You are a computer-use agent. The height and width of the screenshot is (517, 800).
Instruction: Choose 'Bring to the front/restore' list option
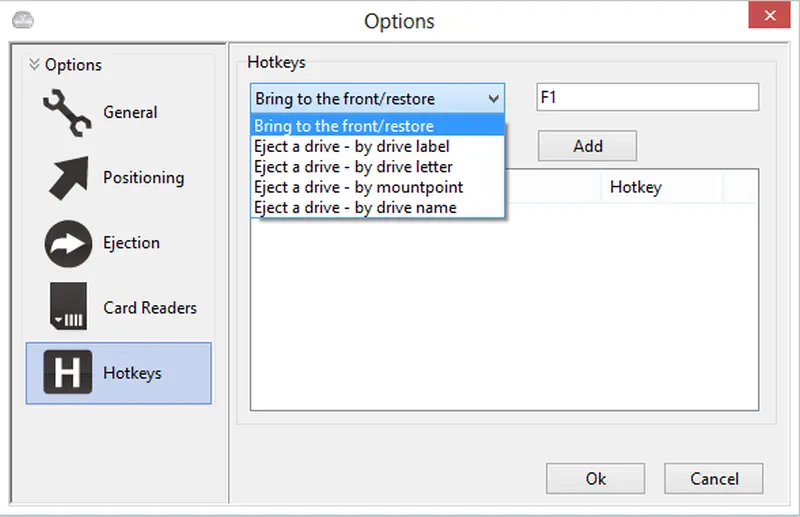pyautogui.click(x=344, y=126)
